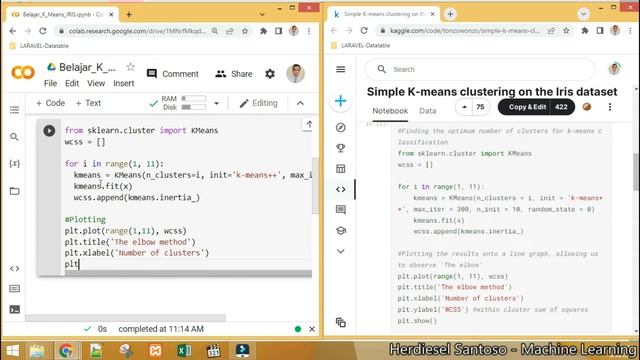Open tab search dropdown in Colab window
Viewport: 640px width, 360px height.
tap(262, 15)
